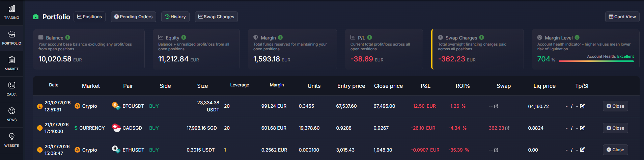Sort by the P&L column header

click(425, 86)
